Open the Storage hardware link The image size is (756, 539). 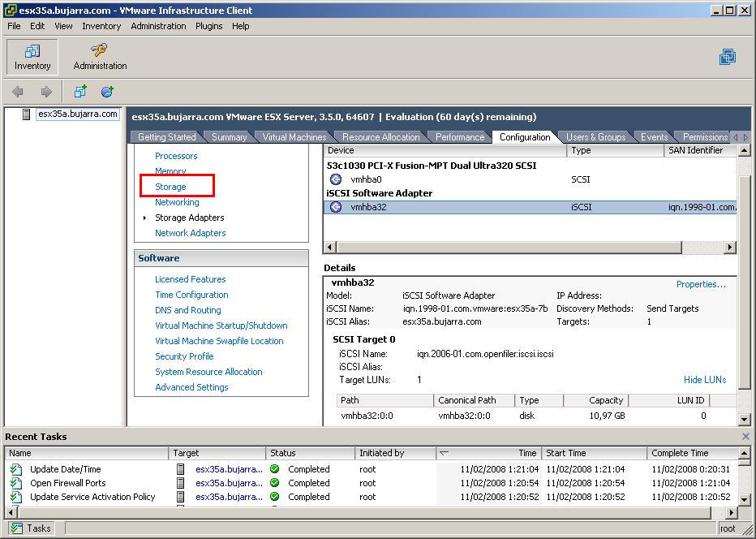pyautogui.click(x=170, y=187)
